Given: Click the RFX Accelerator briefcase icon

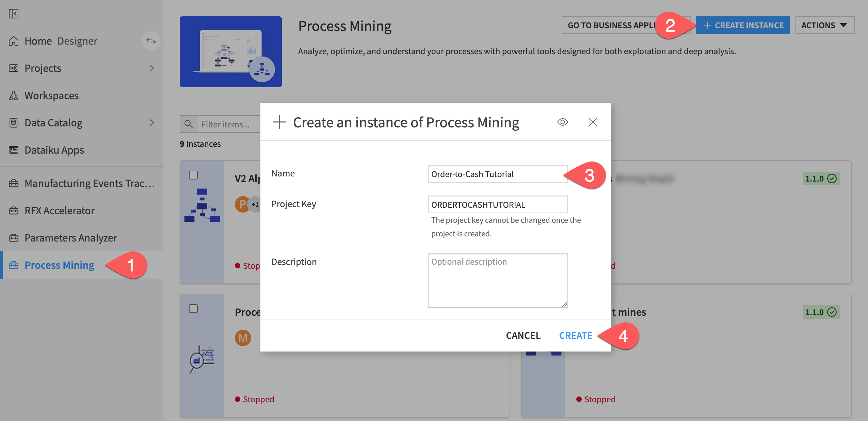Looking at the screenshot, I should (14, 210).
